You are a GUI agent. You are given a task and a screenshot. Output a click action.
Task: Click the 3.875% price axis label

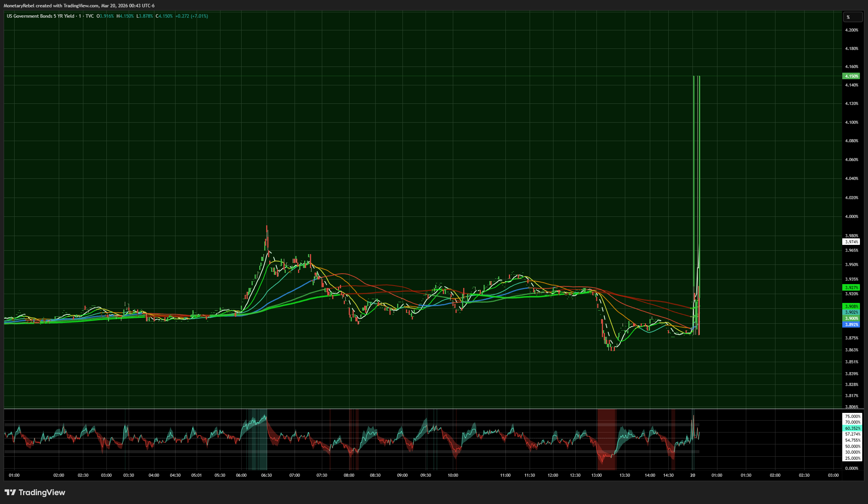tap(851, 338)
